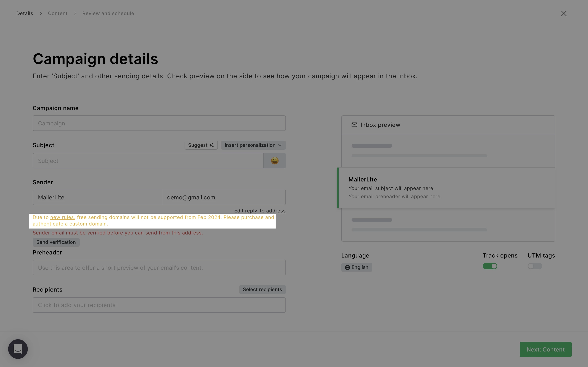Open the new rules link
This screenshot has height=367, width=588.
point(62,217)
